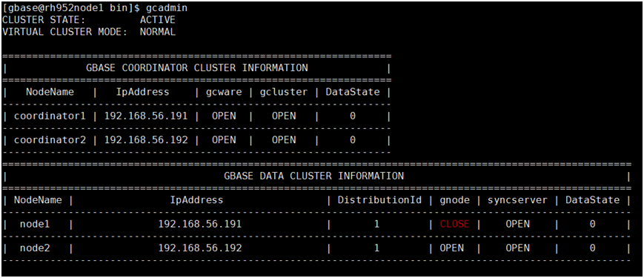Click the VIRTUAL CLUSTER MODE label
The width and height of the screenshot is (644, 278).
(x=65, y=32)
